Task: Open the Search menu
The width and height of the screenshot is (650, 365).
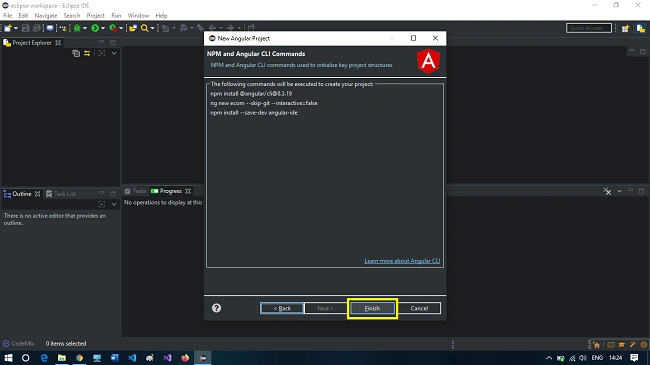Action: 72,15
